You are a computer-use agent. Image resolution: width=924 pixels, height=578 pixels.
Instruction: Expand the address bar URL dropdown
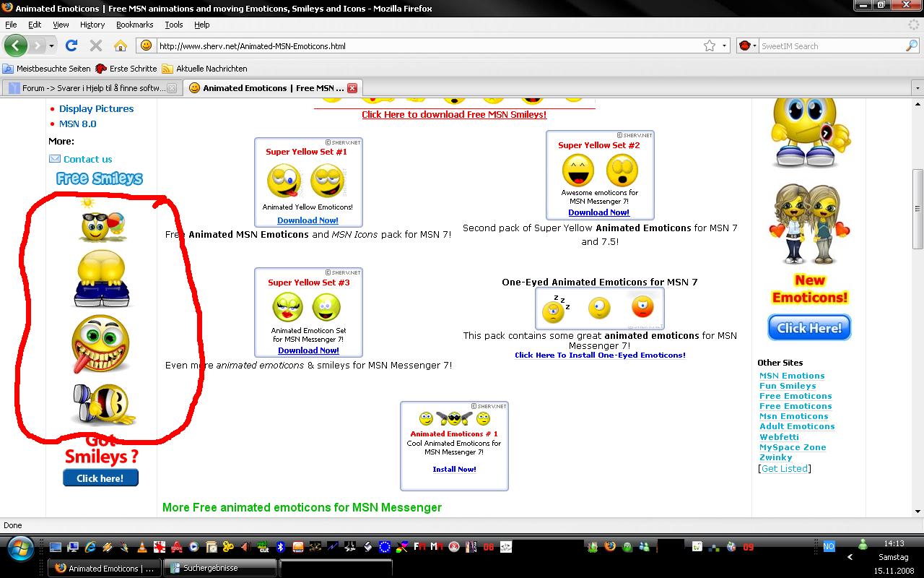(725, 46)
